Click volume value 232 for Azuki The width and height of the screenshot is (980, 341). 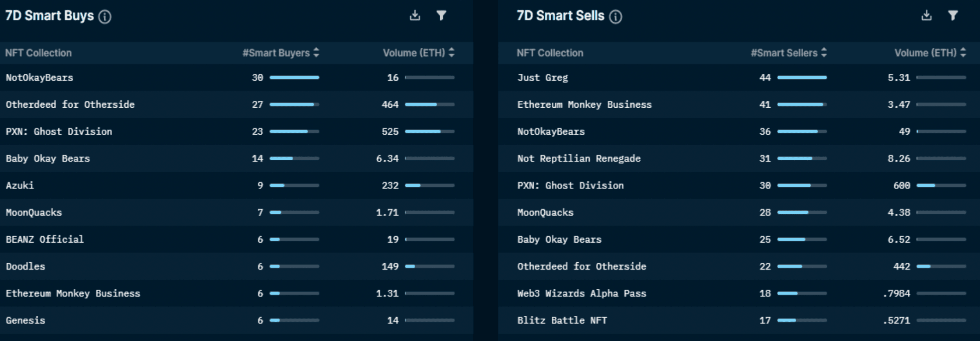coord(390,185)
